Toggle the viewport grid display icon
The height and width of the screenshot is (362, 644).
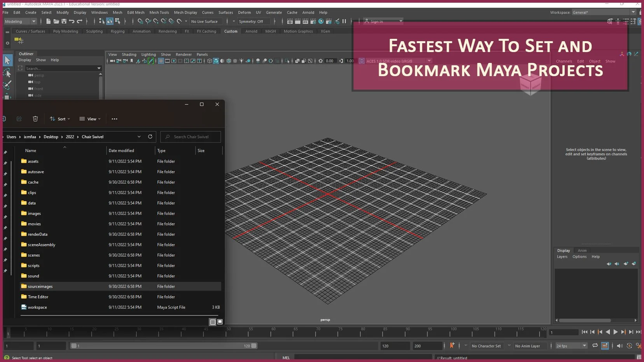pos(161,61)
